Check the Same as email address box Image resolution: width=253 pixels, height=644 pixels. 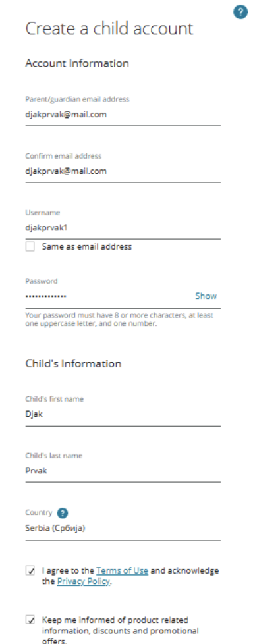[30, 247]
